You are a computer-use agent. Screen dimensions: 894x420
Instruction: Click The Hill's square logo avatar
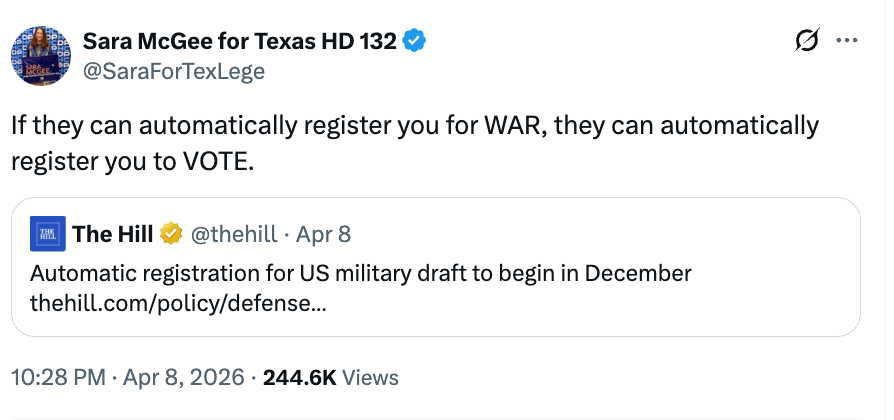tap(48, 234)
